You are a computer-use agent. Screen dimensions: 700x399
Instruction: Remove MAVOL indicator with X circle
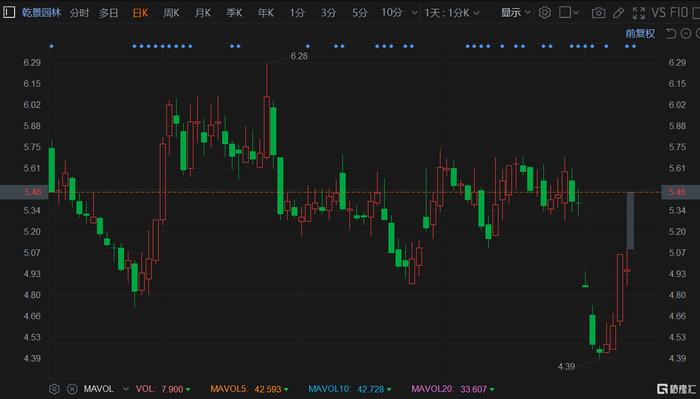(72, 389)
